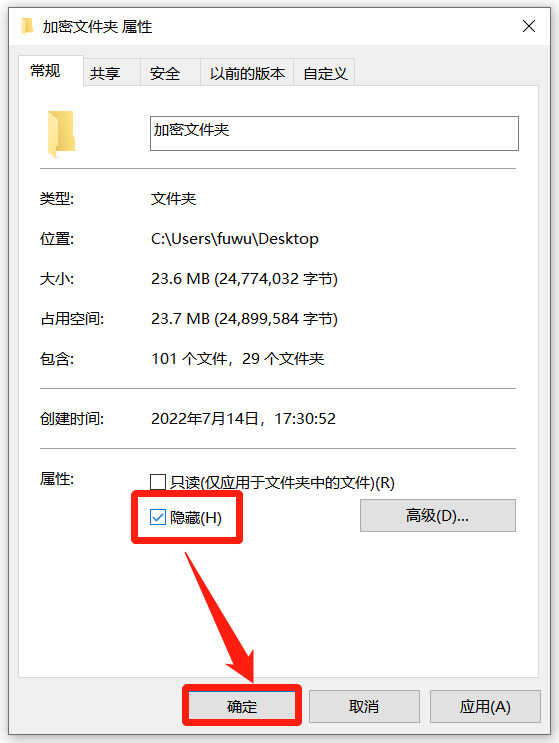Click the 取消 button
The height and width of the screenshot is (743, 559).
[364, 706]
